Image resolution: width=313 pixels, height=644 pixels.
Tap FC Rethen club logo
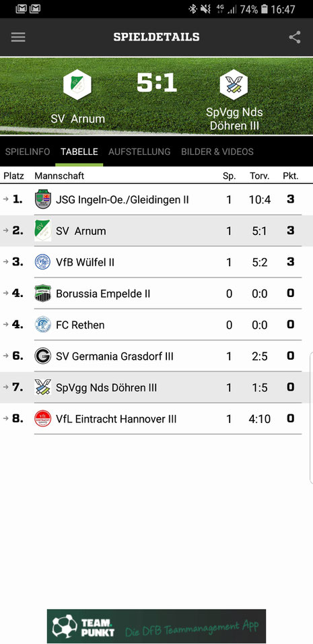coord(42,325)
